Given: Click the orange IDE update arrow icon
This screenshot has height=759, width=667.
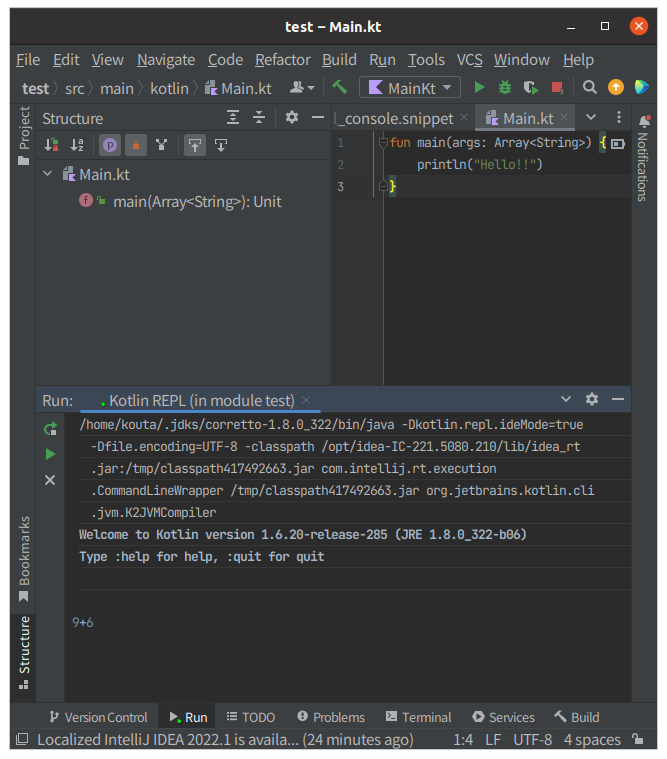Looking at the screenshot, I should click(x=616, y=88).
